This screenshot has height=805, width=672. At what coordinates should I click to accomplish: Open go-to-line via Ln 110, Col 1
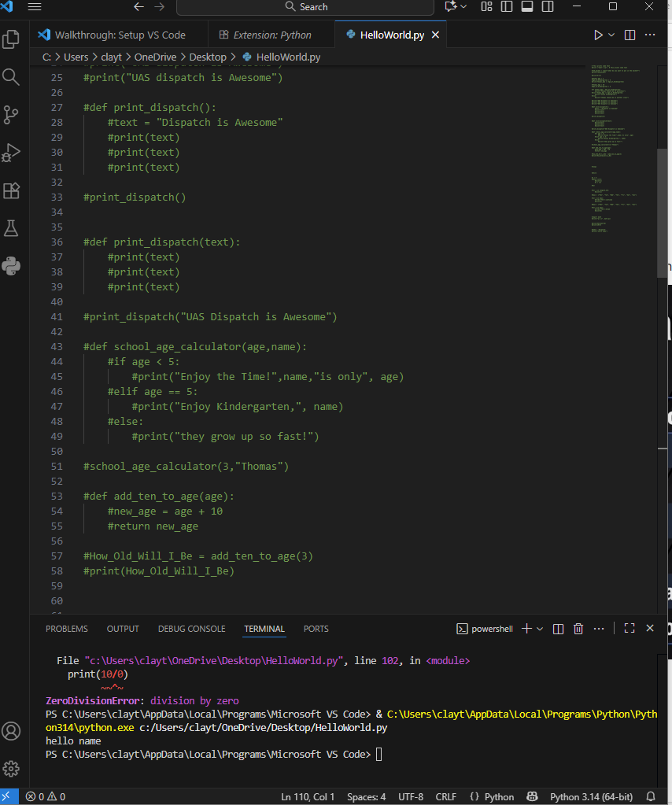308,796
